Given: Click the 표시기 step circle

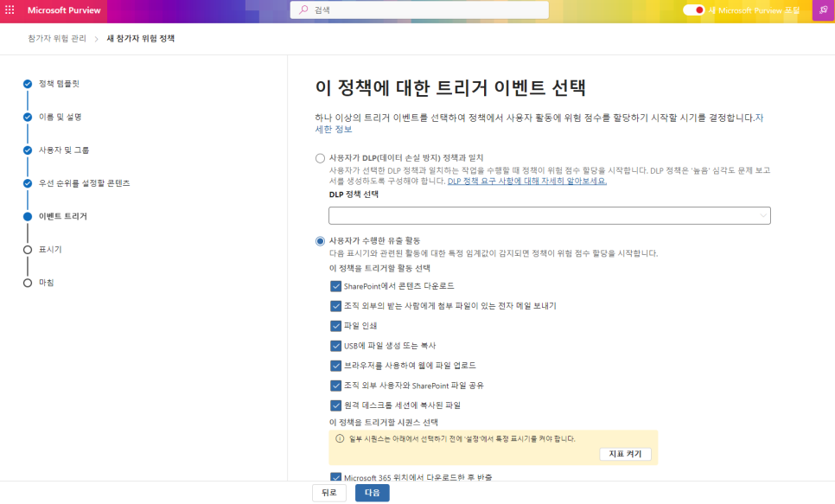Looking at the screenshot, I should pyautogui.click(x=28, y=249).
